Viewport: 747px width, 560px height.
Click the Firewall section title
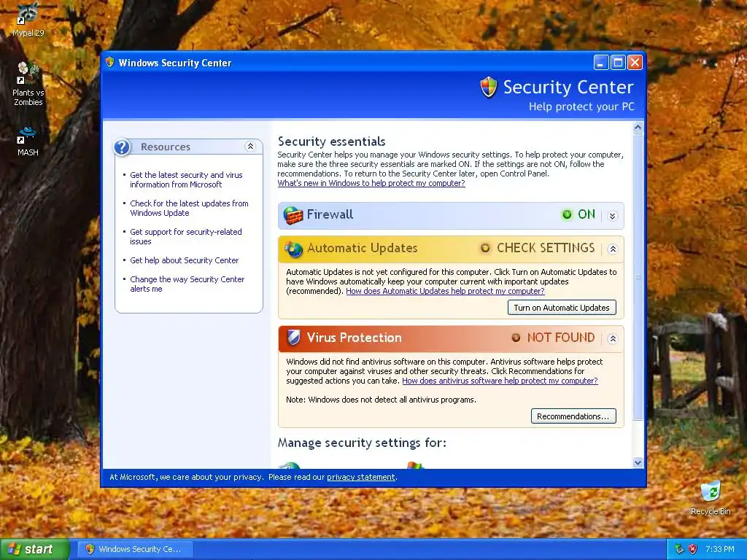click(330, 215)
